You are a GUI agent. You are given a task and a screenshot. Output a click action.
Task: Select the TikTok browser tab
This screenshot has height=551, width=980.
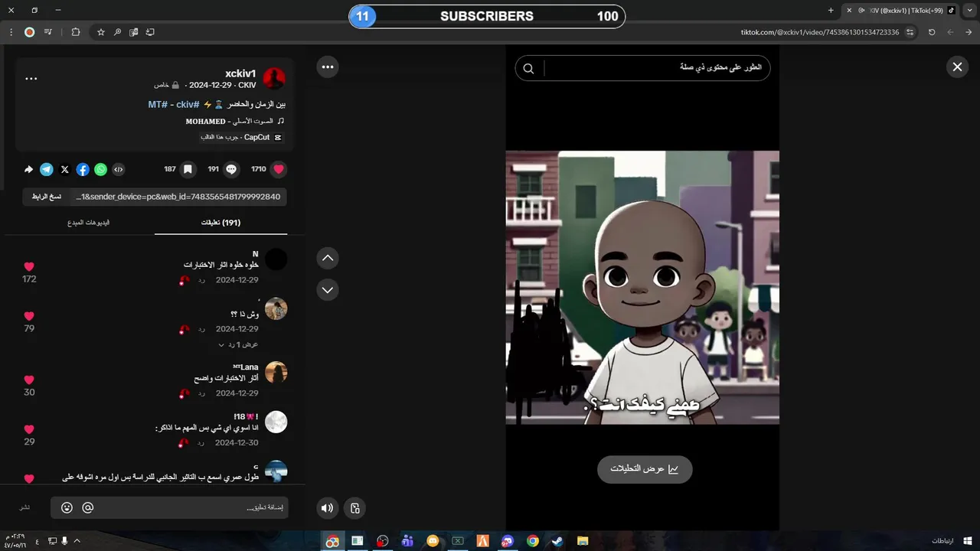click(900, 11)
